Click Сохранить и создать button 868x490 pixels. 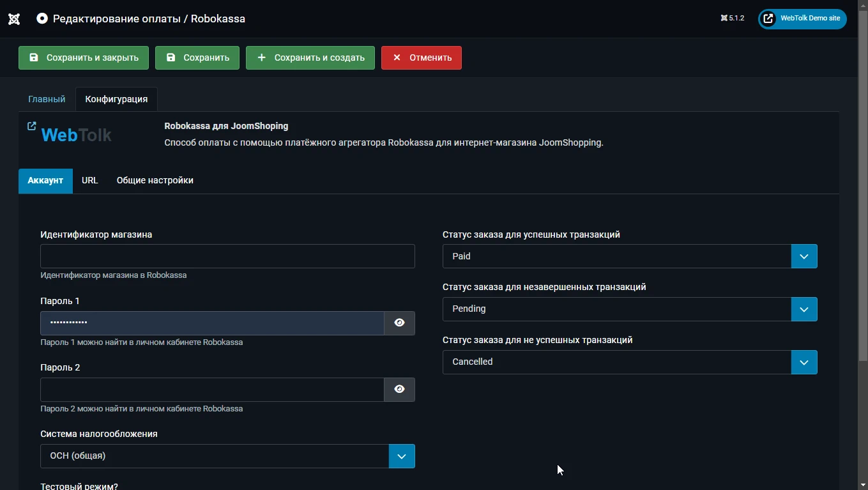(x=310, y=57)
